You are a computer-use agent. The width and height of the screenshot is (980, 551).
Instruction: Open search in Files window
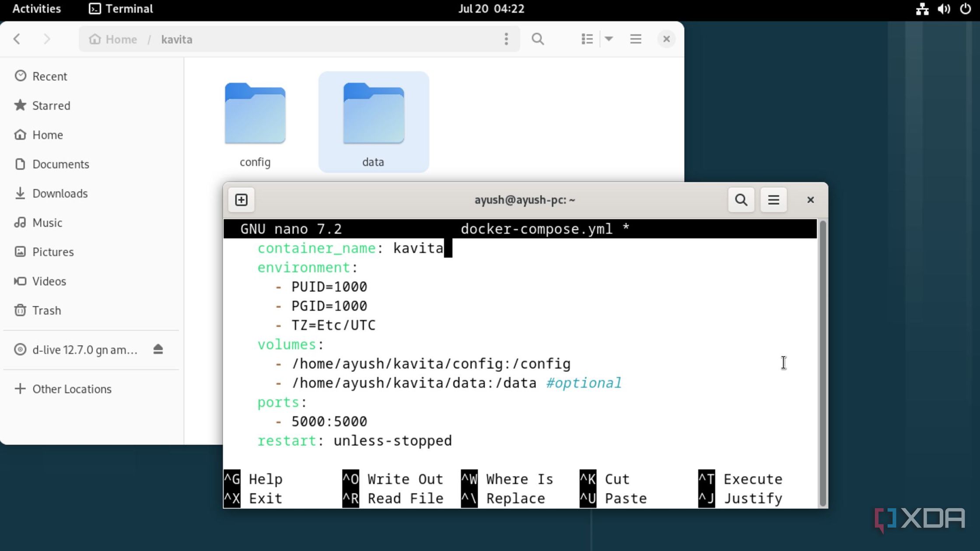click(538, 39)
